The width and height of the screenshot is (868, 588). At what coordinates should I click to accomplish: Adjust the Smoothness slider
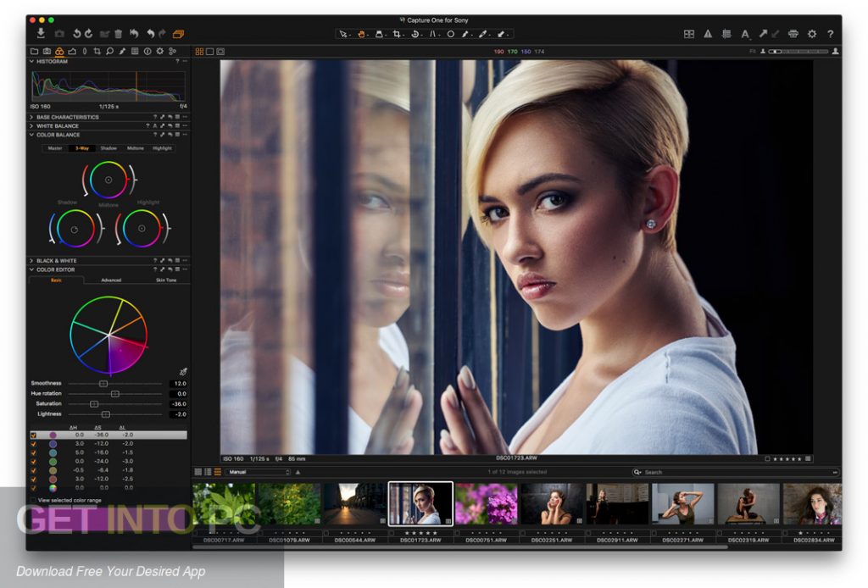[103, 383]
